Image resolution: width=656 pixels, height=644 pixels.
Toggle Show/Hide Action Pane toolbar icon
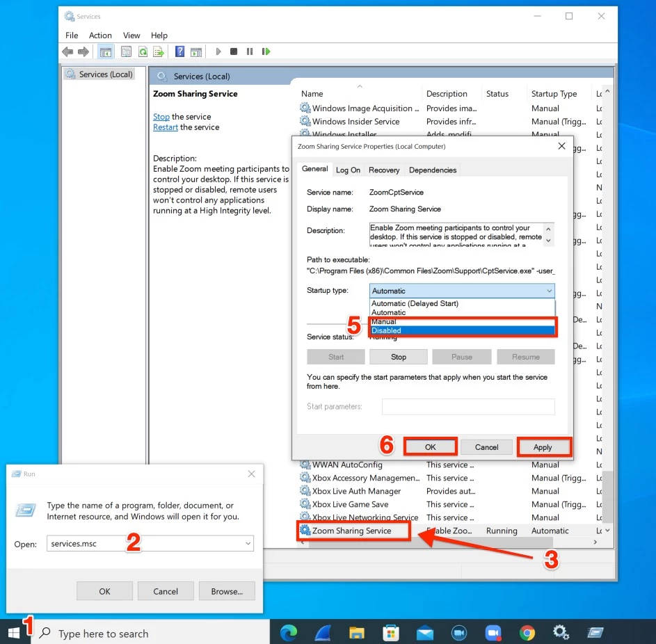(195, 52)
